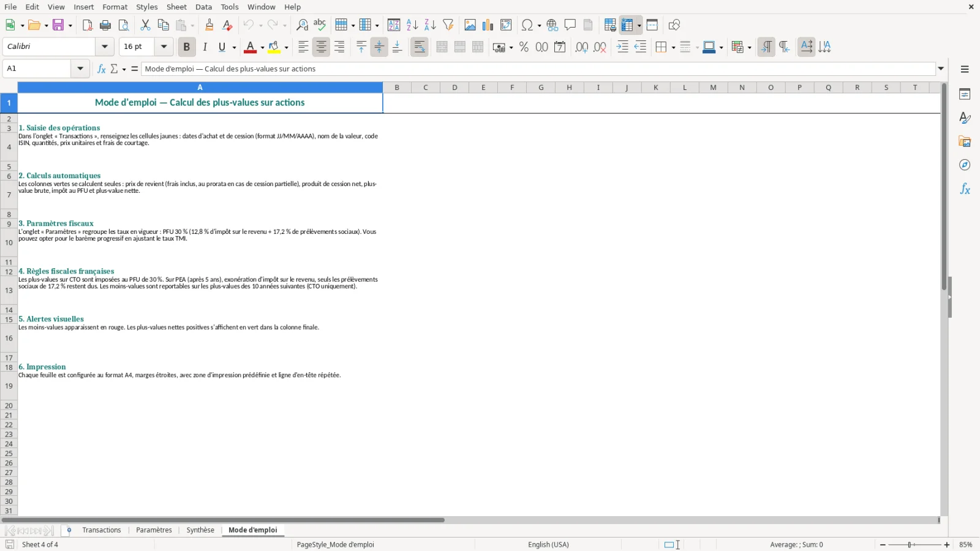Sort descending icon
The width and height of the screenshot is (980, 551).
[430, 25]
